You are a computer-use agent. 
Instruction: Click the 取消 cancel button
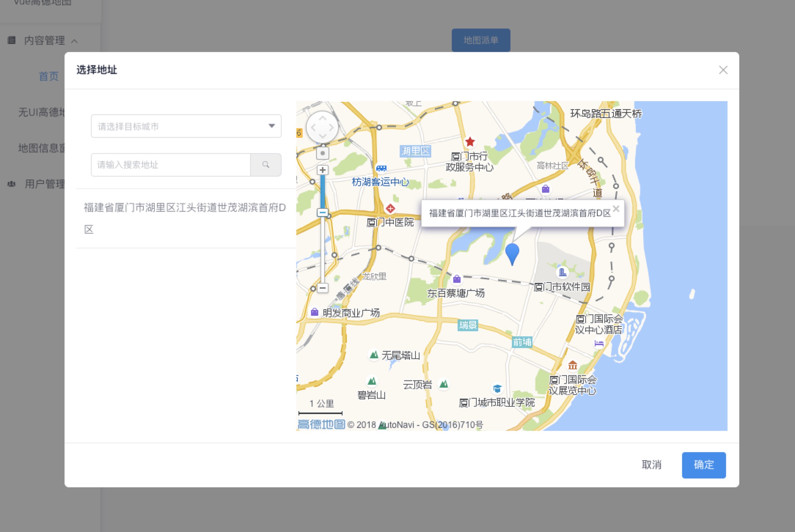point(651,465)
